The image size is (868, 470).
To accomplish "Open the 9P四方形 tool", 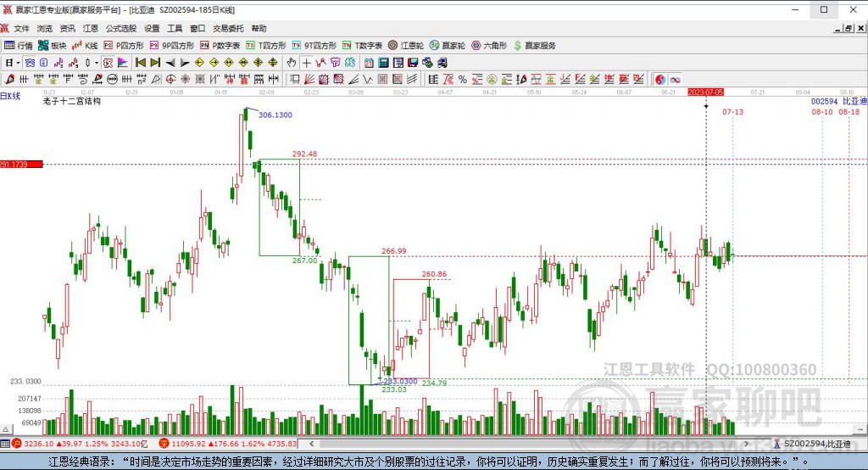I will coord(171,46).
